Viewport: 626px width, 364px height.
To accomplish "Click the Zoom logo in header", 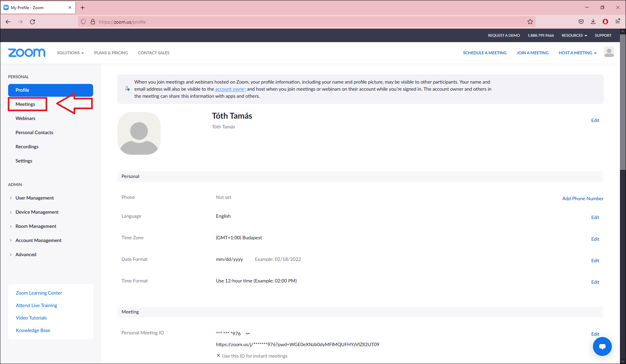I will 27,53.
